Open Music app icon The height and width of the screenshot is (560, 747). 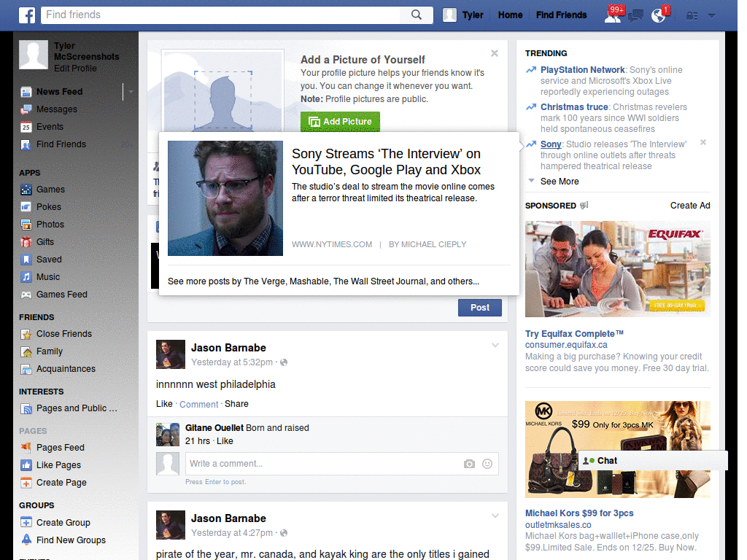point(26,277)
